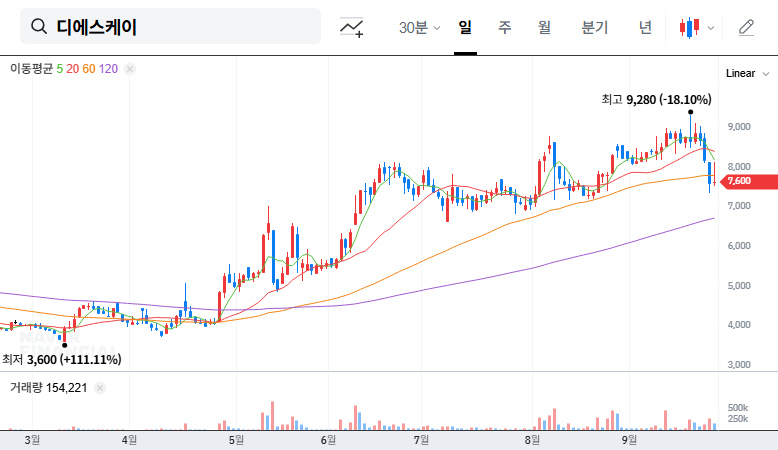778x450 pixels.
Task: Remove the 이동평균 indicator with its X
Action: tap(130, 69)
